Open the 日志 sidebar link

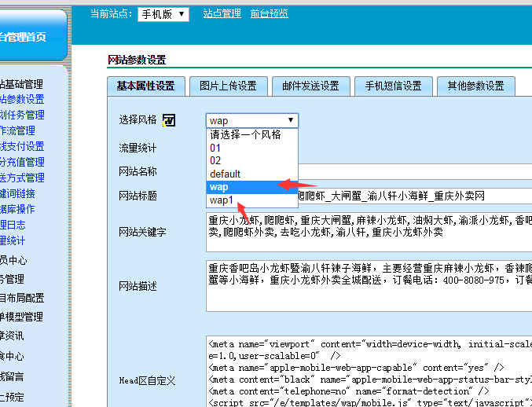pos(13,225)
